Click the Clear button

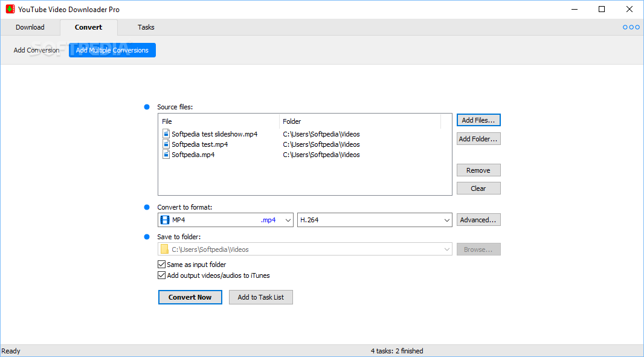(x=478, y=188)
